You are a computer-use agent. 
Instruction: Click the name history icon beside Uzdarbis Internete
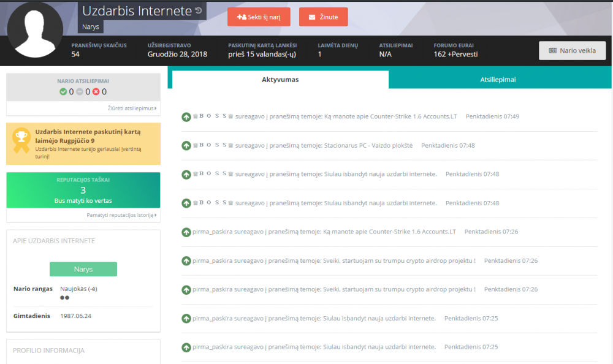pos(198,11)
